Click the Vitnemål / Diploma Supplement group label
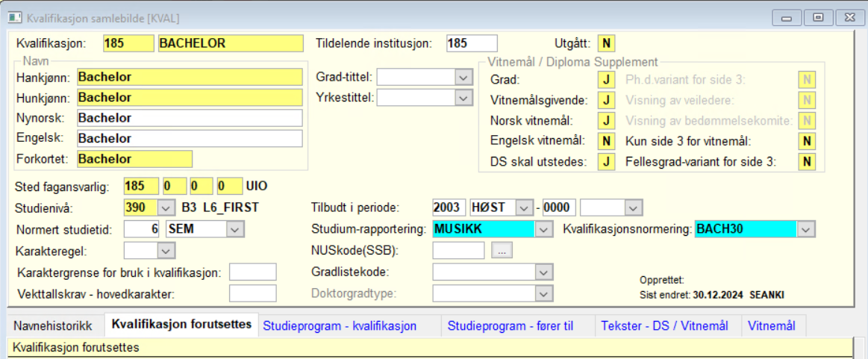Image resolution: width=868 pixels, height=359 pixels. click(572, 62)
